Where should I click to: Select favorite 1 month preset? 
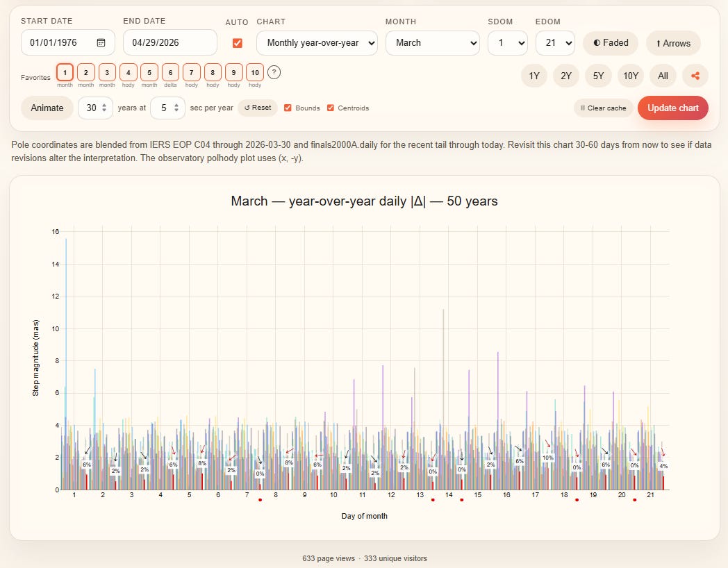(x=65, y=72)
